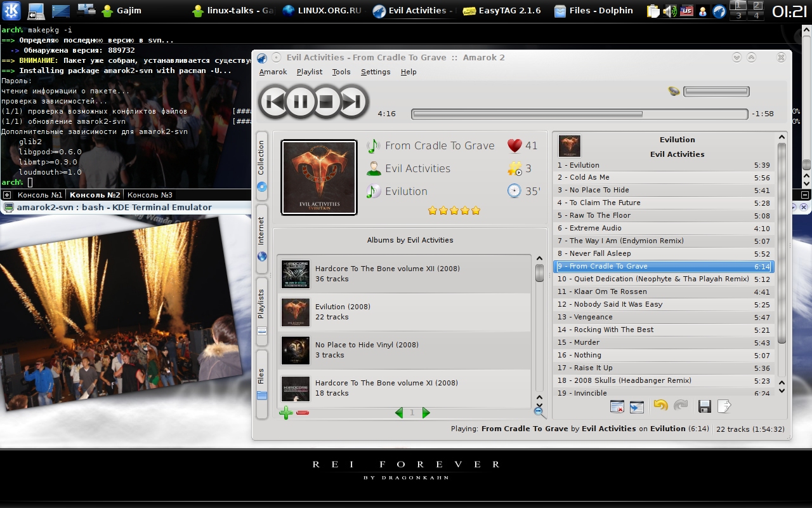Go to the previous context page using the green left arrow
This screenshot has width=812, height=508.
pos(399,413)
